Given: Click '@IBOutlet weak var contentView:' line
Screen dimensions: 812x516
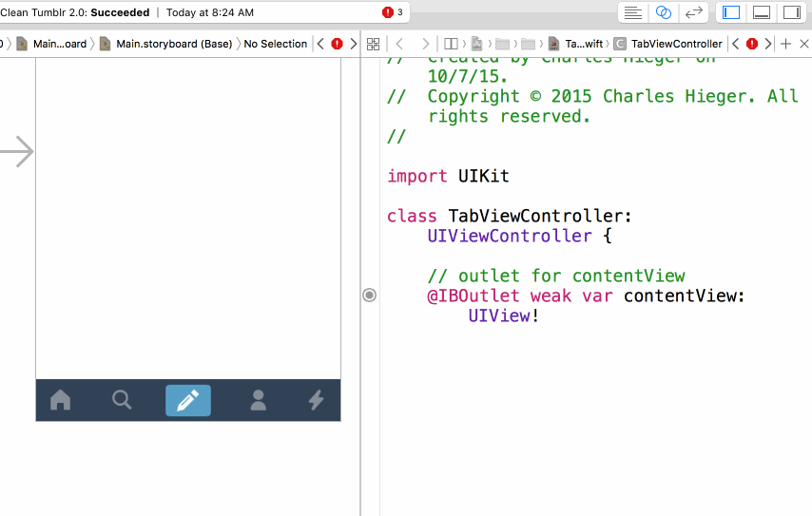Looking at the screenshot, I should [586, 296].
